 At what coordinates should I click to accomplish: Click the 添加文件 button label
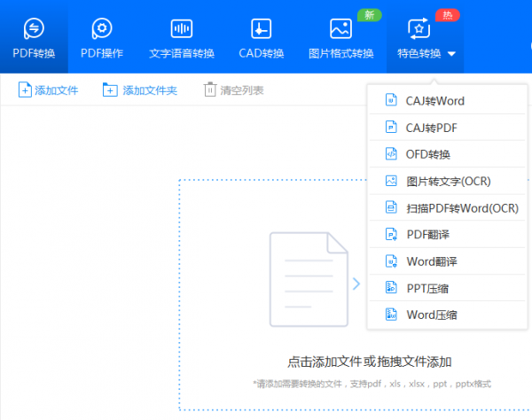(x=57, y=90)
